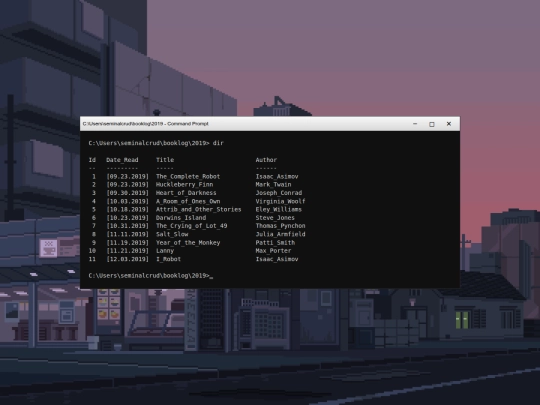Click the date '[11.11.2019]'

127,234
